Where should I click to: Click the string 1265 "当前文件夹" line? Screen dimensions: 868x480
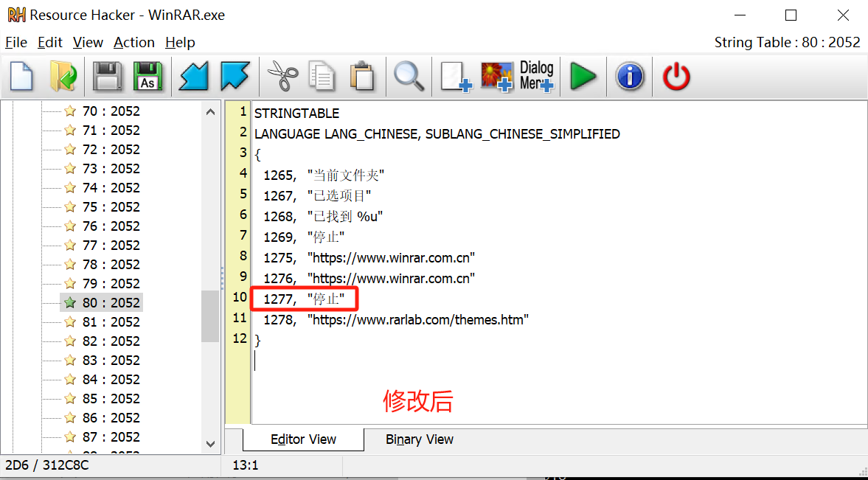point(324,175)
